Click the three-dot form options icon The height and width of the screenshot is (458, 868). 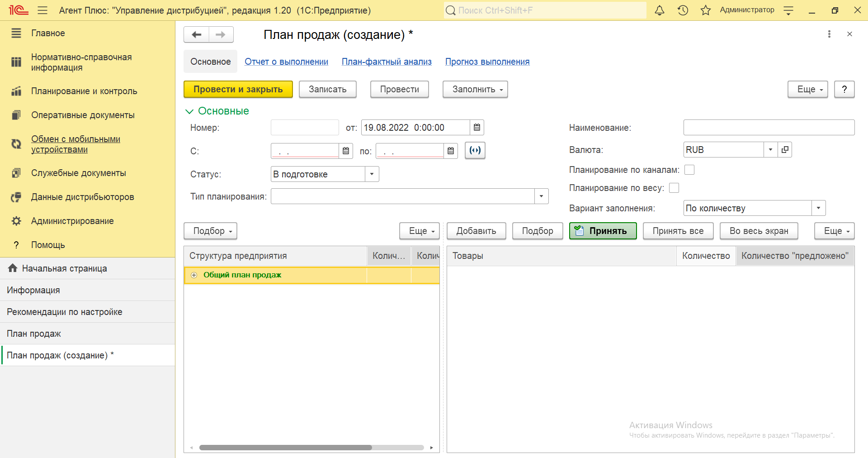[x=829, y=34]
